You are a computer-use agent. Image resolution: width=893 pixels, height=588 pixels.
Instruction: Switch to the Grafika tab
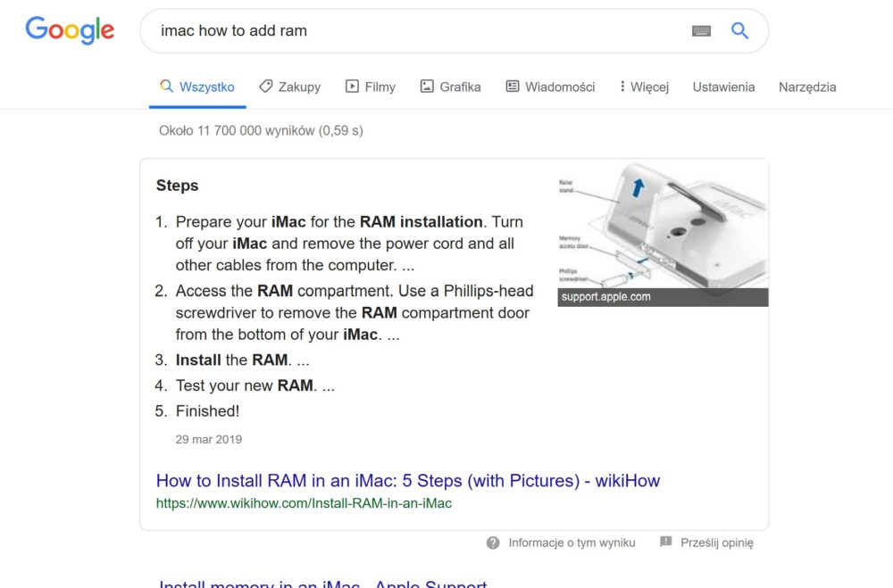pos(450,87)
